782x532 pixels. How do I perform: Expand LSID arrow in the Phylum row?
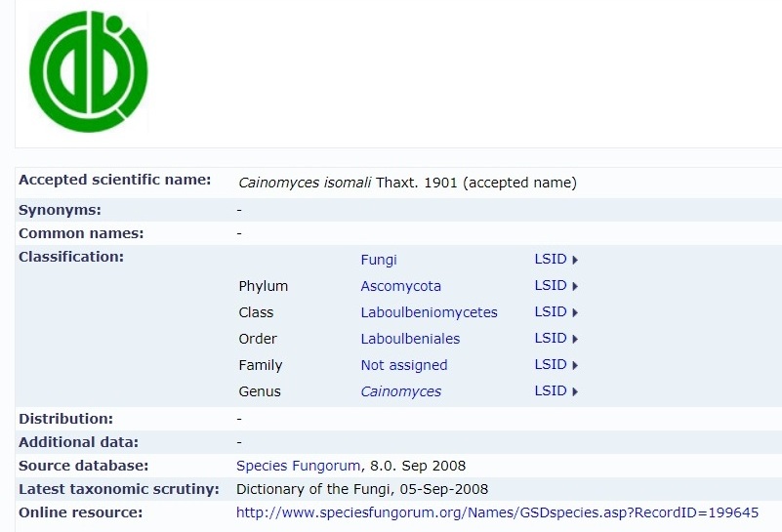click(575, 286)
